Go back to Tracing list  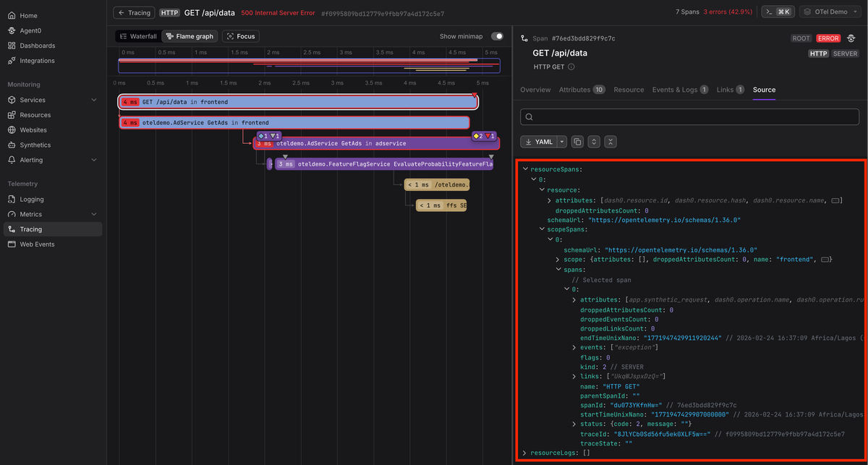pos(135,13)
